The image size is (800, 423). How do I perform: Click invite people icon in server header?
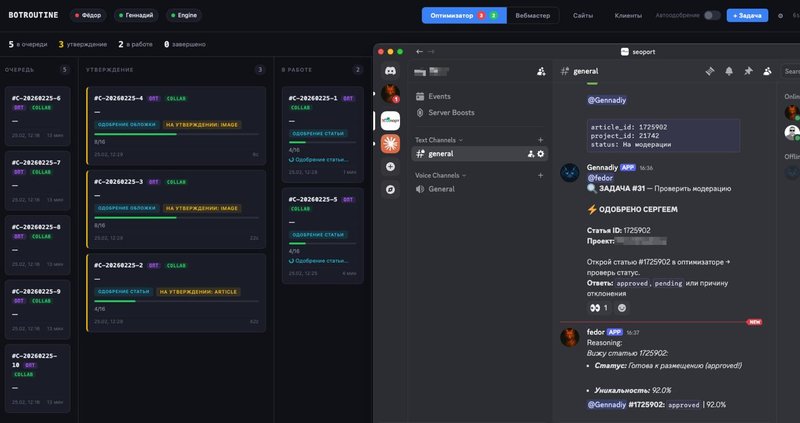(x=541, y=72)
